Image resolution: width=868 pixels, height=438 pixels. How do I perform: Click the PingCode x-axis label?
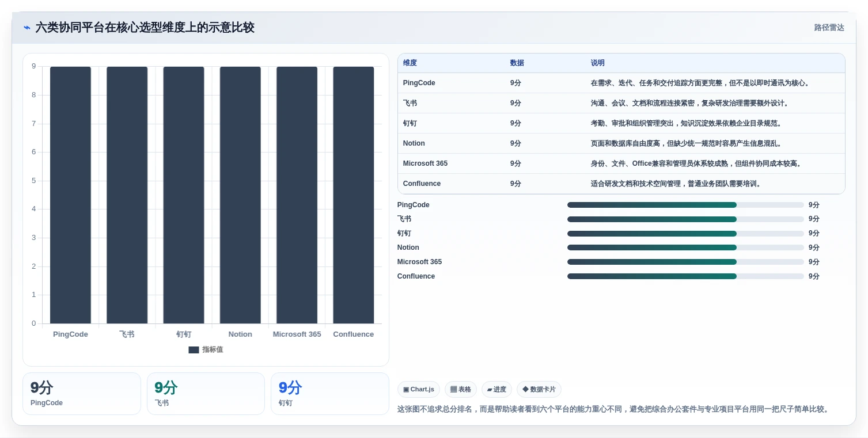click(70, 334)
